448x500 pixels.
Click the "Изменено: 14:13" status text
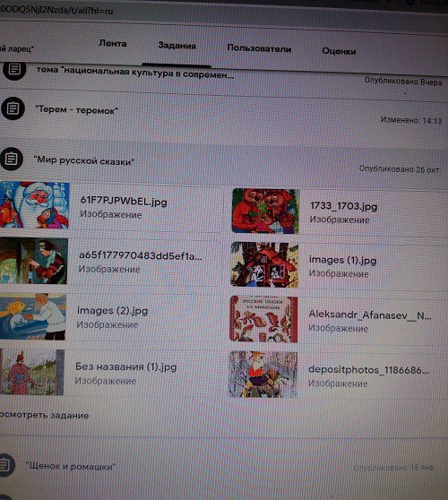point(411,121)
